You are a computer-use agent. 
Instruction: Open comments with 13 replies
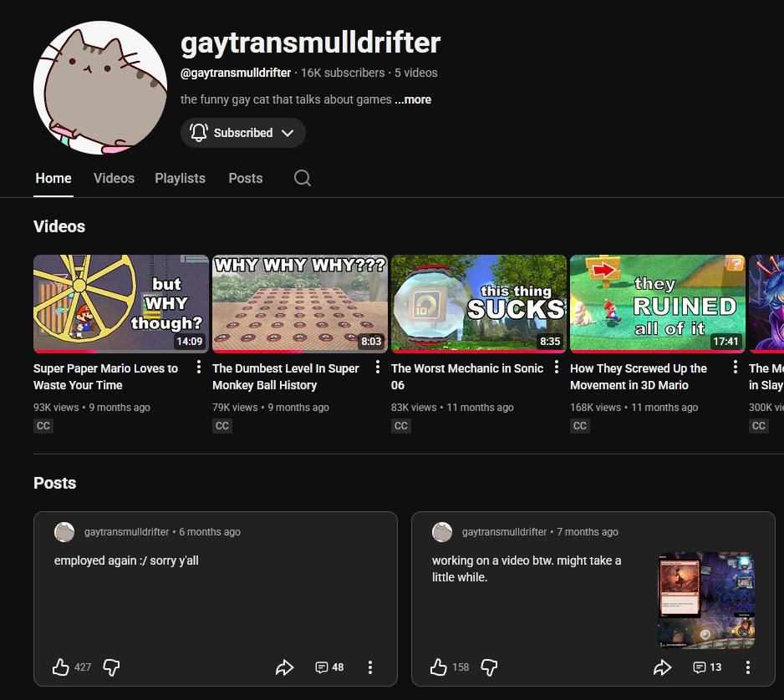click(x=707, y=667)
